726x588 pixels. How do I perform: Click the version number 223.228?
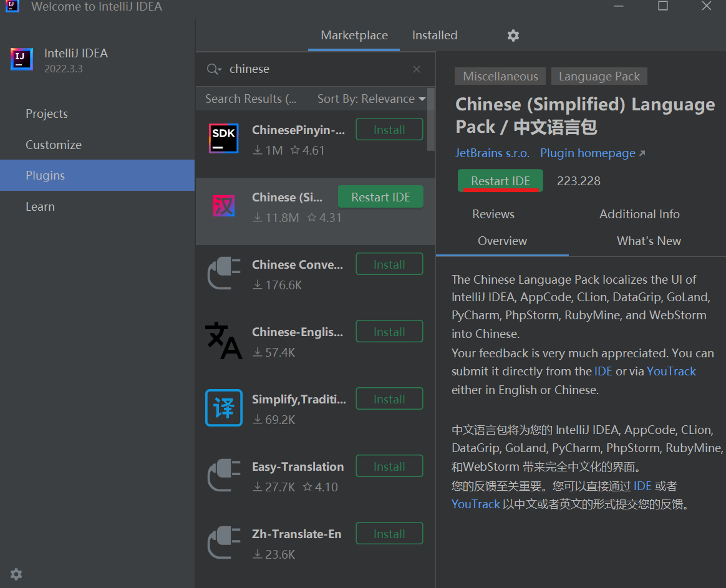578,181
